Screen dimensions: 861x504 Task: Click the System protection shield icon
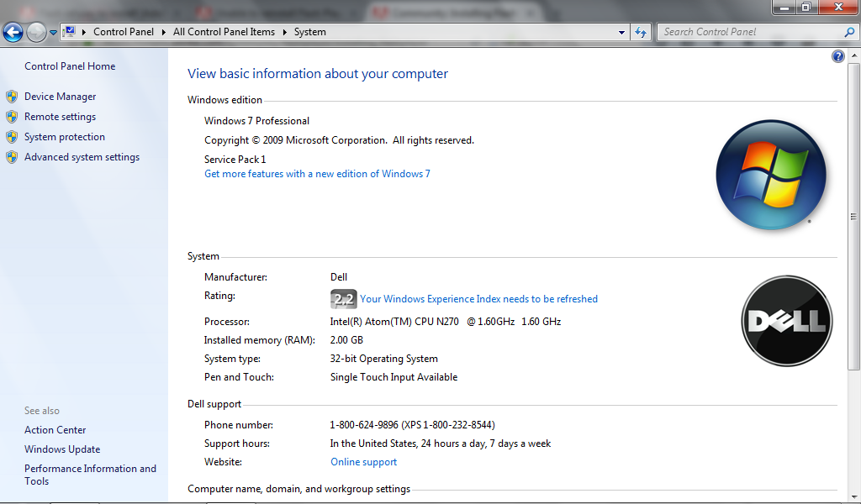click(12, 137)
